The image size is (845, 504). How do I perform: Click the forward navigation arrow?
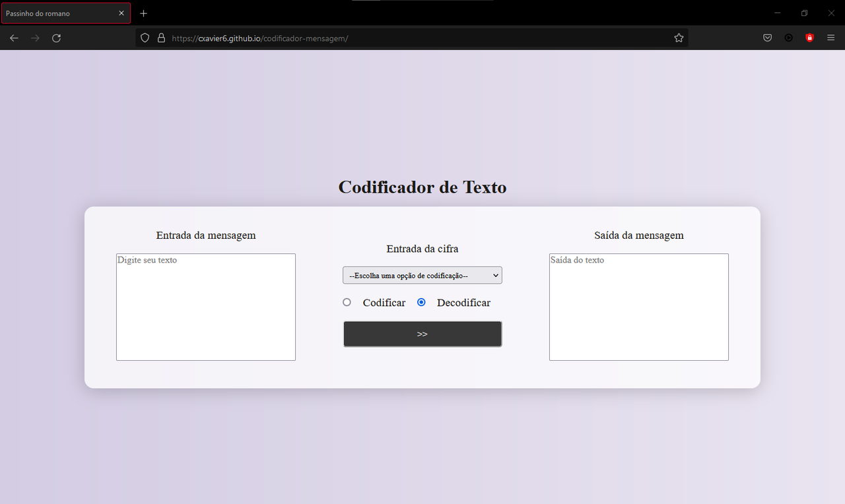34,38
